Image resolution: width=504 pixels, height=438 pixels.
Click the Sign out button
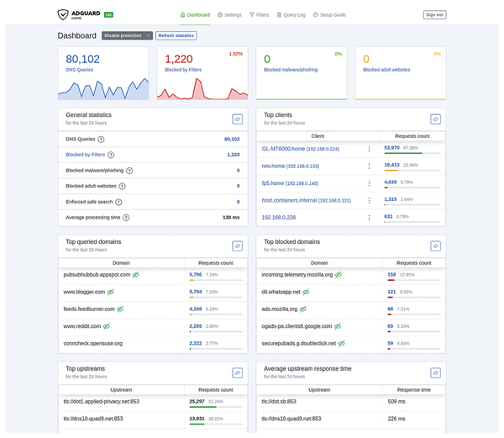[434, 15]
